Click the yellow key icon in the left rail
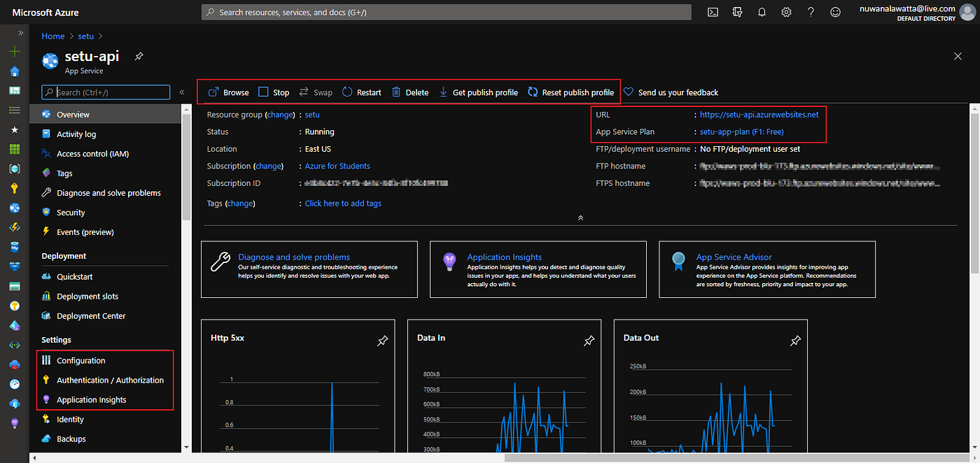 pyautogui.click(x=15, y=188)
